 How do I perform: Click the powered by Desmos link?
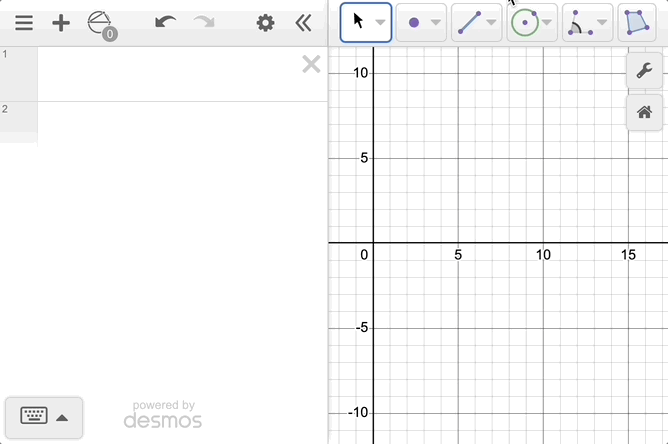[163, 414]
